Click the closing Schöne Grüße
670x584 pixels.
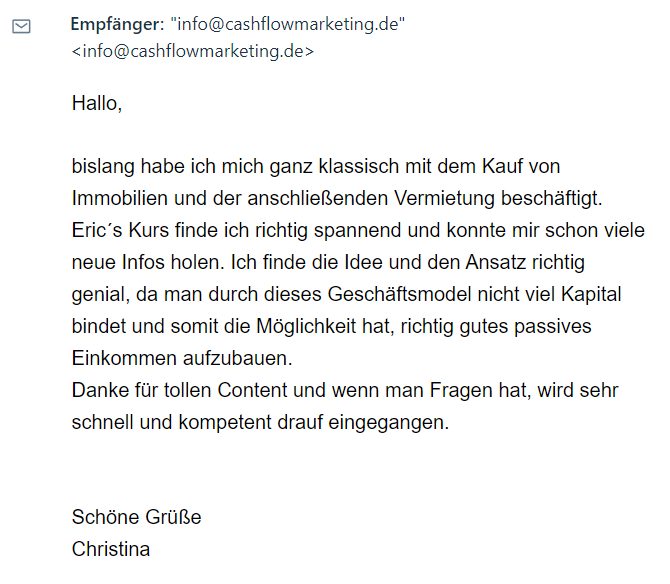(136, 517)
